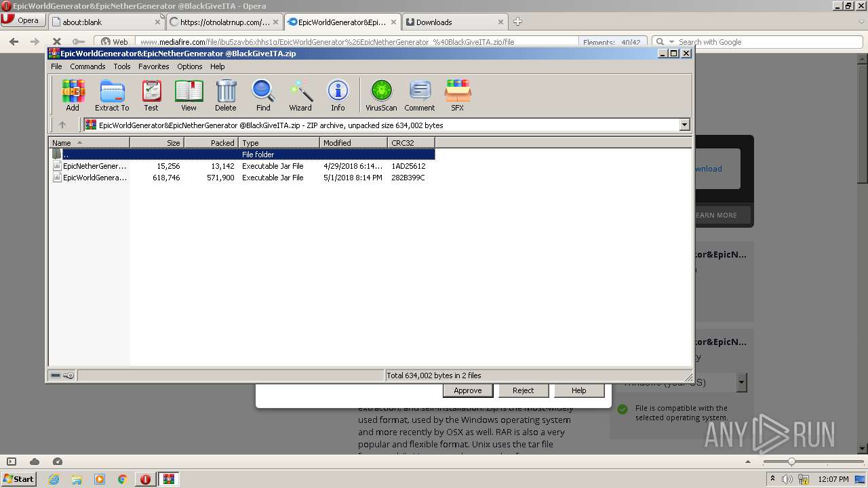Open the Options menu
Screen dimensions: 868x488
tap(190, 66)
